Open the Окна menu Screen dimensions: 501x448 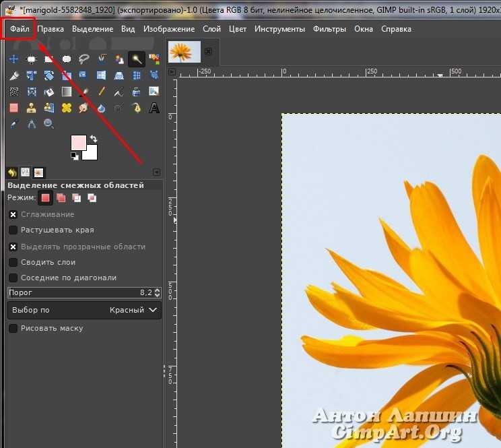(364, 29)
